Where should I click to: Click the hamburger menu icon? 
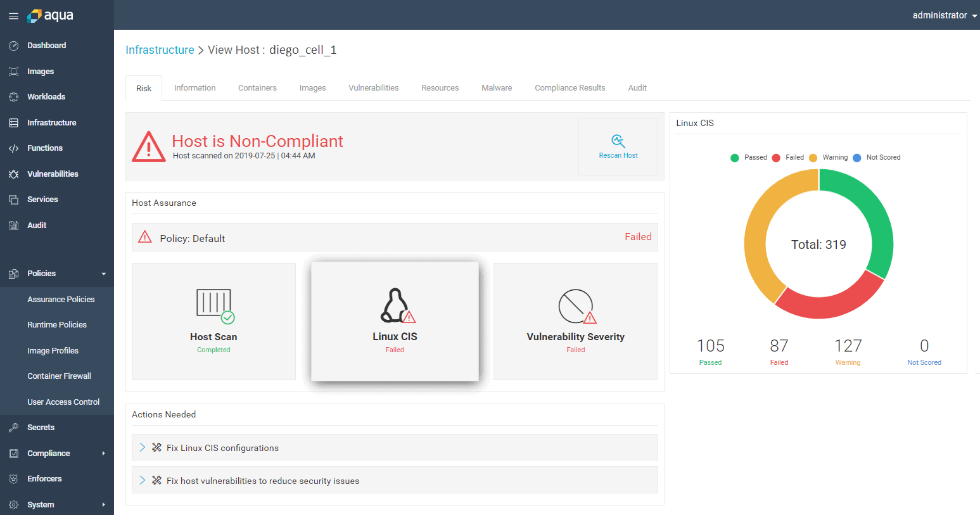click(13, 16)
